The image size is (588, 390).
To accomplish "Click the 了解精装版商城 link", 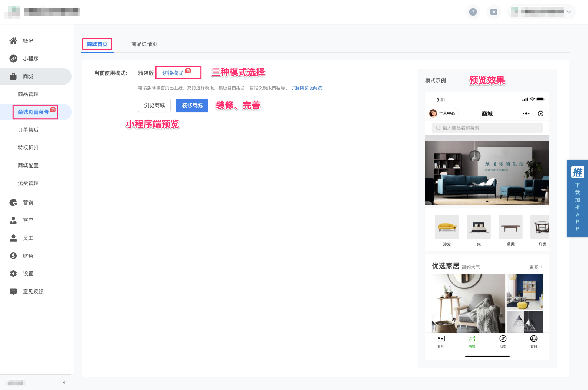I will click(306, 88).
